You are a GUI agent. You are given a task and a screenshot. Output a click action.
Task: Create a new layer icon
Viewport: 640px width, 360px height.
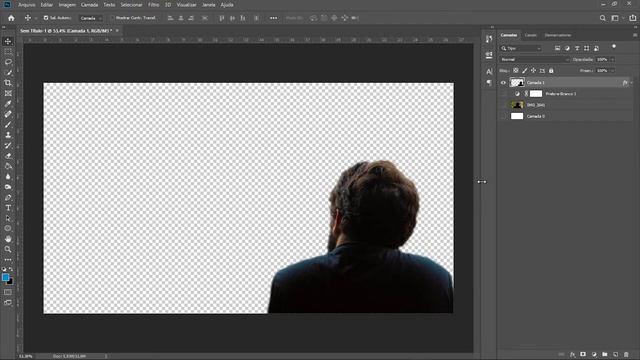(616, 354)
